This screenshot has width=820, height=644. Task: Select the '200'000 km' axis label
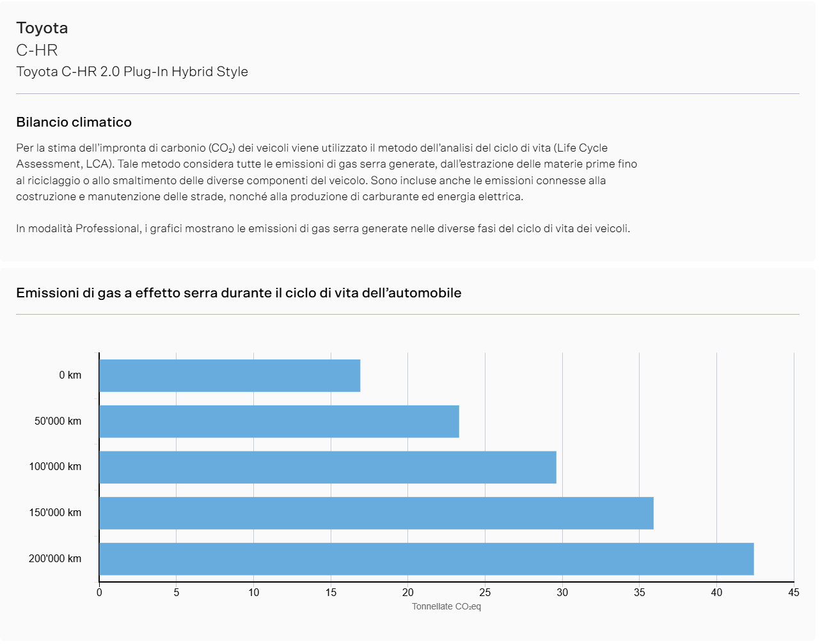(55, 559)
